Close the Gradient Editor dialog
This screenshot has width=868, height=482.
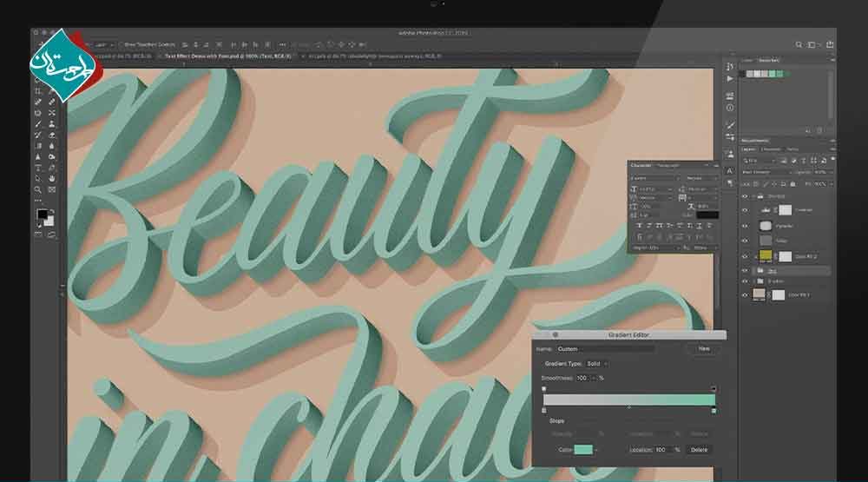coord(556,334)
